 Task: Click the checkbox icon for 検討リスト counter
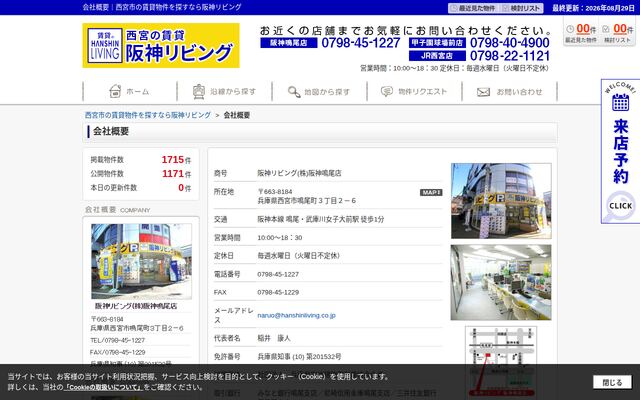click(x=606, y=29)
